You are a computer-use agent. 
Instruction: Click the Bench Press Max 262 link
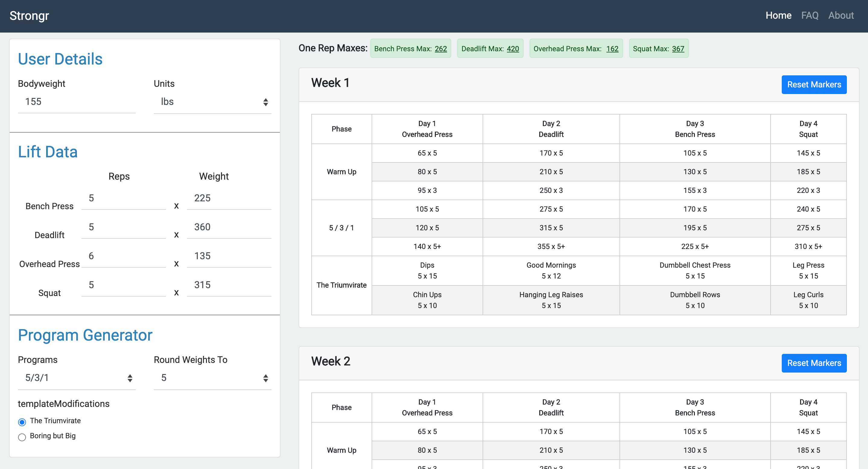pyautogui.click(x=441, y=49)
